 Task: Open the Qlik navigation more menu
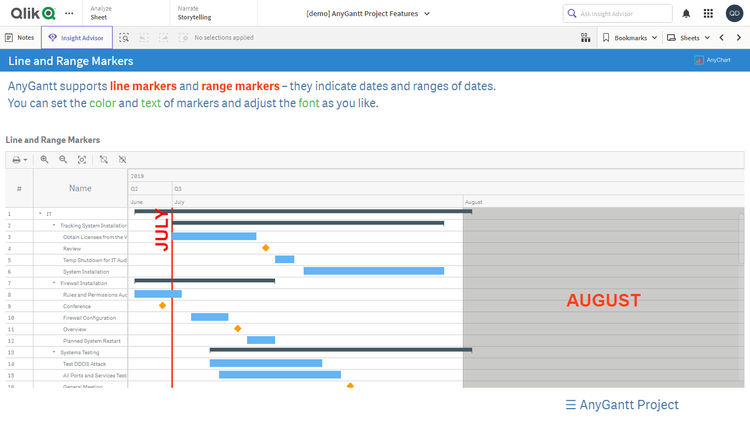click(68, 13)
